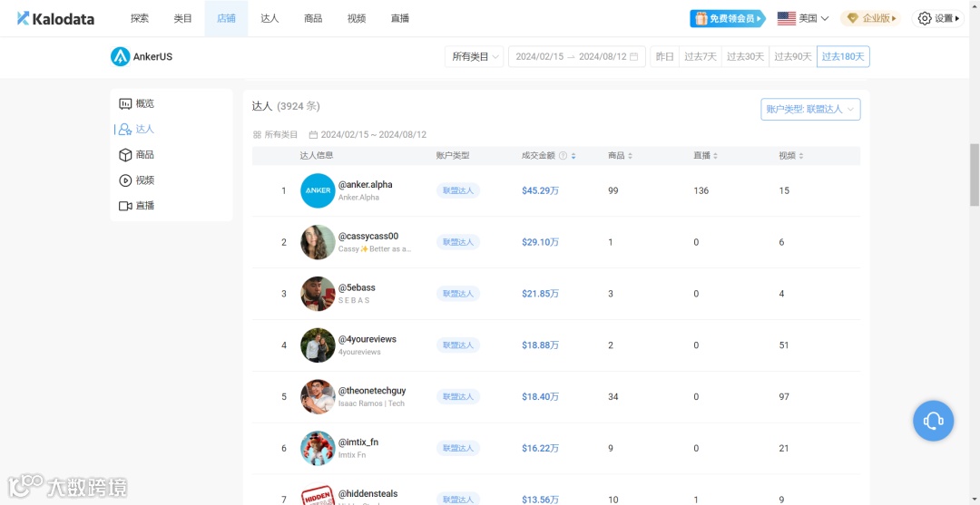Go to the 探索 tab

click(140, 19)
